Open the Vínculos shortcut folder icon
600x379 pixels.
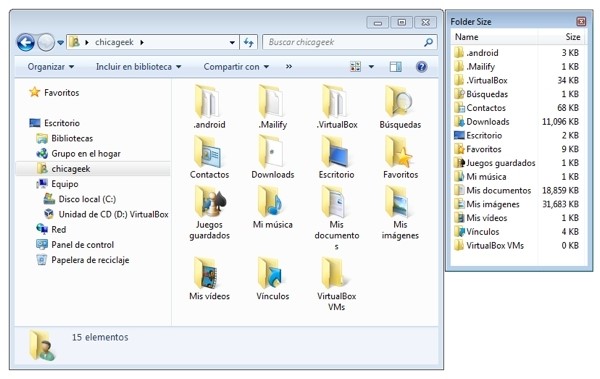[x=271, y=273]
